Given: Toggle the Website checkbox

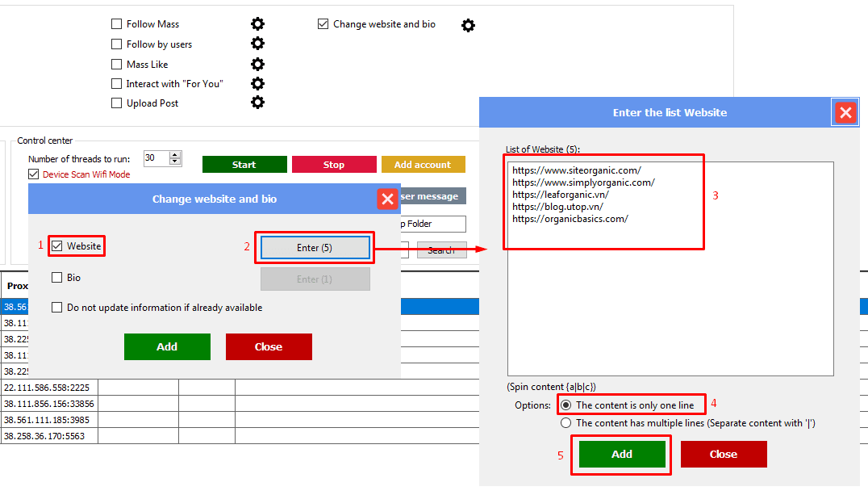Looking at the screenshot, I should [x=57, y=246].
